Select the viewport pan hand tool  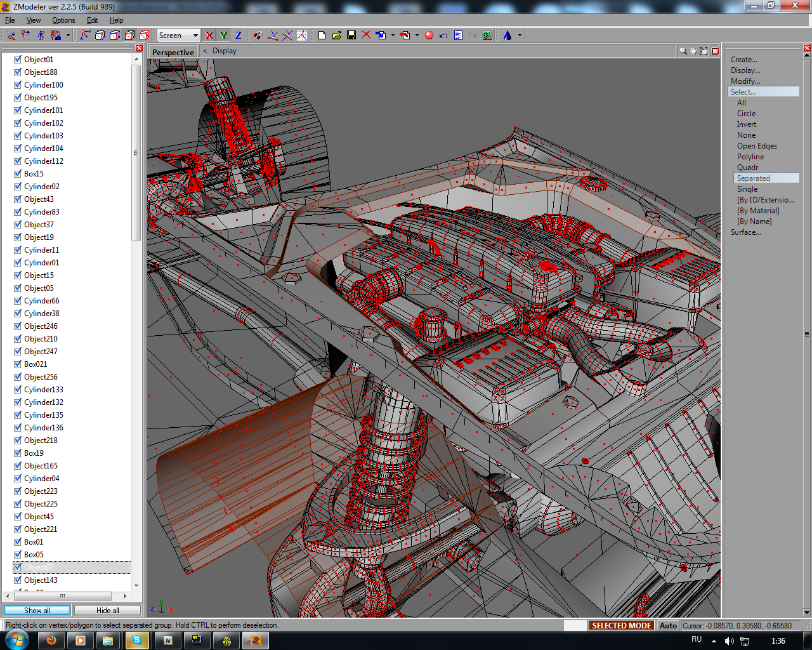pyautogui.click(x=693, y=51)
